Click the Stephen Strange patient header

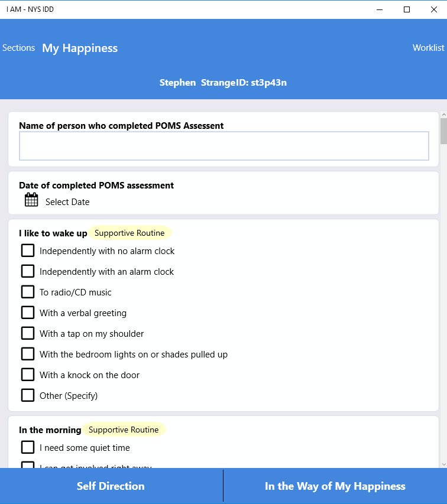point(223,82)
